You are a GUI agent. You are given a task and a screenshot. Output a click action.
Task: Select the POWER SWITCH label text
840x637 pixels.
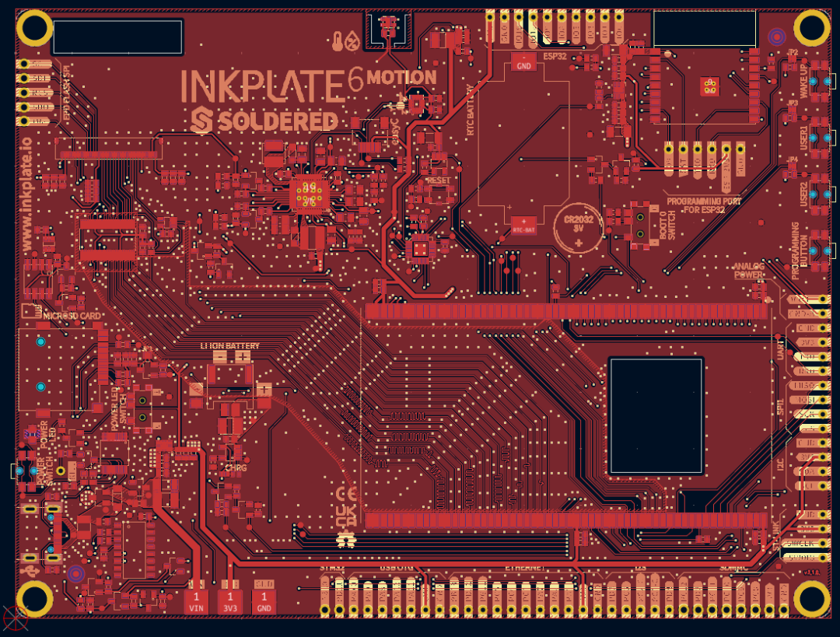[x=46, y=471]
